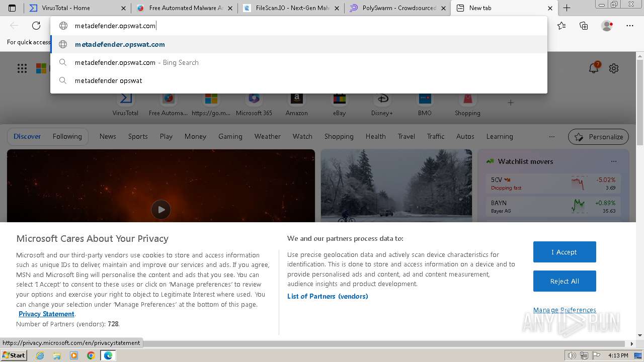644x362 pixels.
Task: Open eBay quick link tile
Action: pyautogui.click(x=339, y=104)
